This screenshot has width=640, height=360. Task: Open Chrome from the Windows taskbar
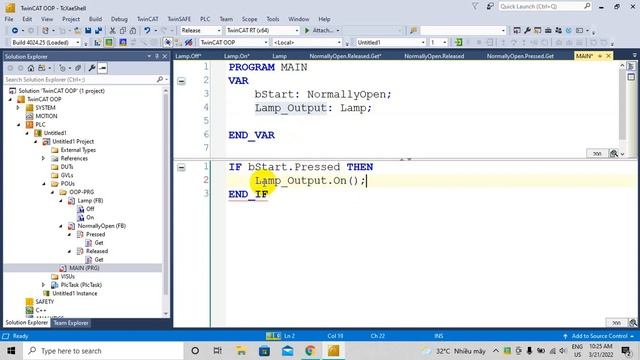click(310, 351)
